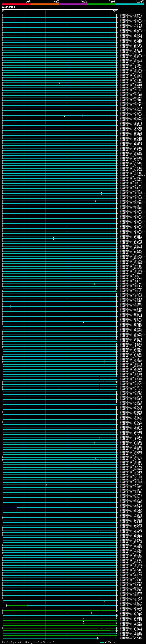Open hit UniRef100_C1MLD8
The image size is (146, 644).
point(131,27)
